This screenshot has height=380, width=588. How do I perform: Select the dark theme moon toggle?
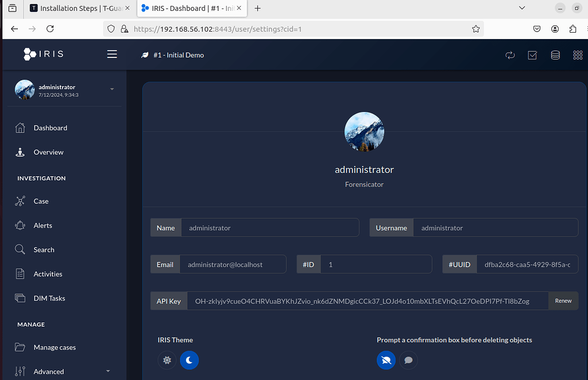189,360
